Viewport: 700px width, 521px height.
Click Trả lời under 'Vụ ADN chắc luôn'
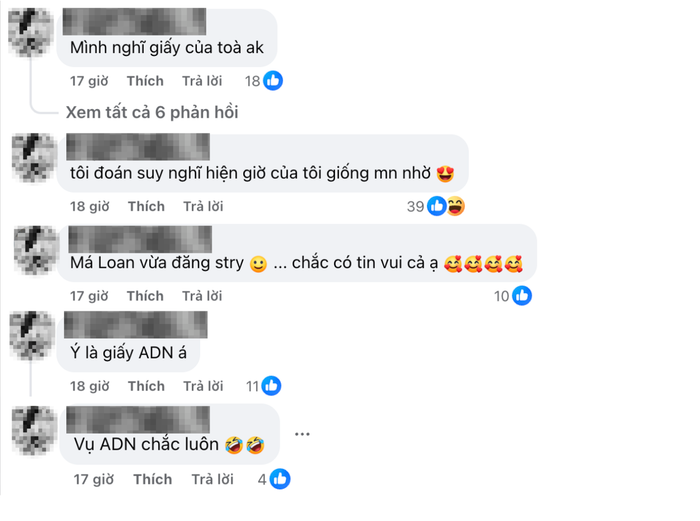tap(212, 479)
